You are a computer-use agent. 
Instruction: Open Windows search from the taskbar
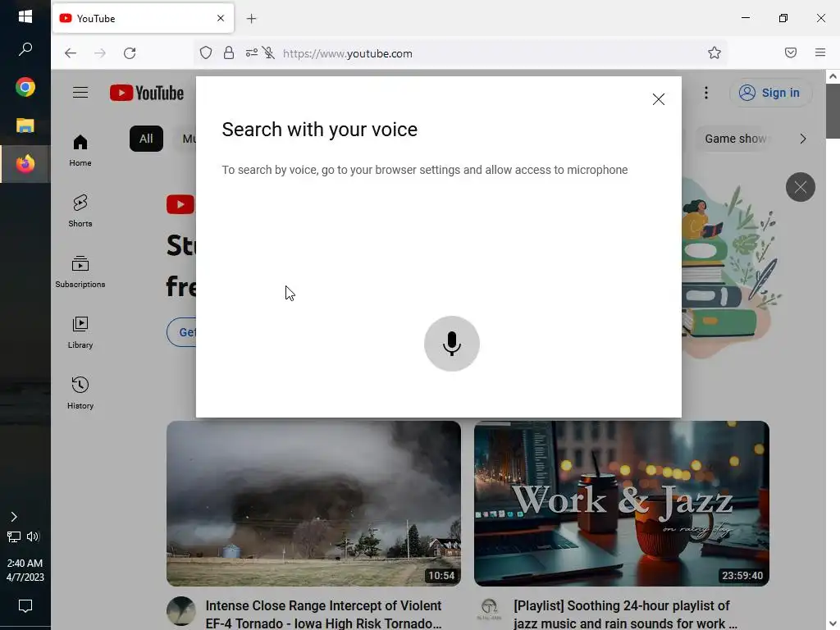click(x=25, y=50)
